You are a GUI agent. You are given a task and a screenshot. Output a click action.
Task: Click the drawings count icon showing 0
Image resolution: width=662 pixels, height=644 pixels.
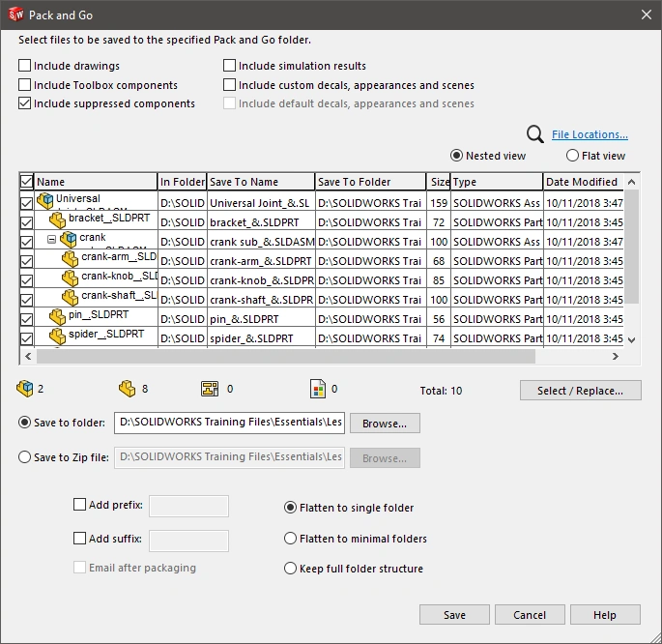click(x=210, y=389)
